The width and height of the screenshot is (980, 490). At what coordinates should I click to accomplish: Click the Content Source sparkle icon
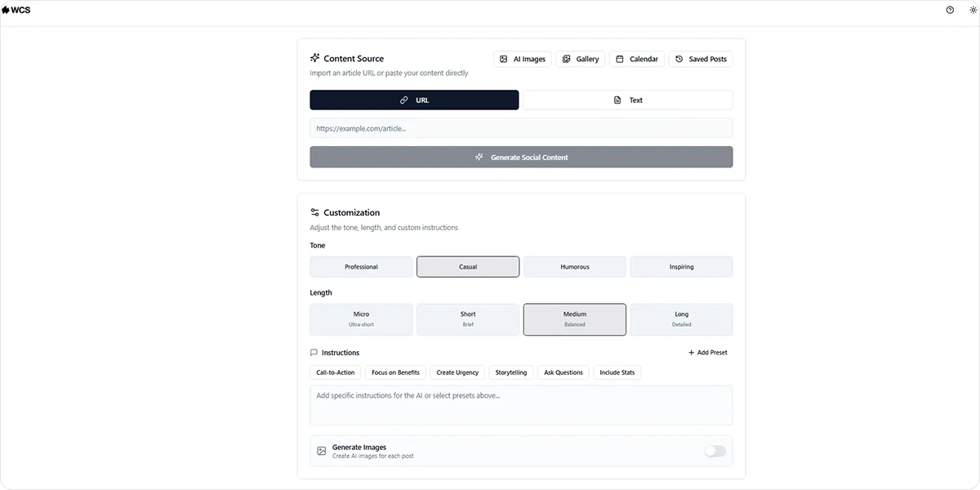click(x=315, y=58)
